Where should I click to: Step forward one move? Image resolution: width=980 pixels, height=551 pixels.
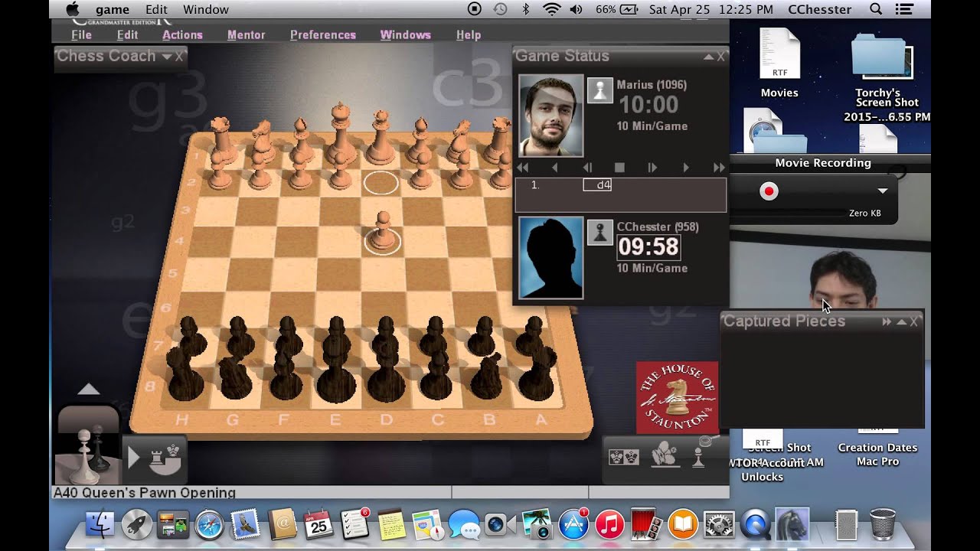(685, 168)
